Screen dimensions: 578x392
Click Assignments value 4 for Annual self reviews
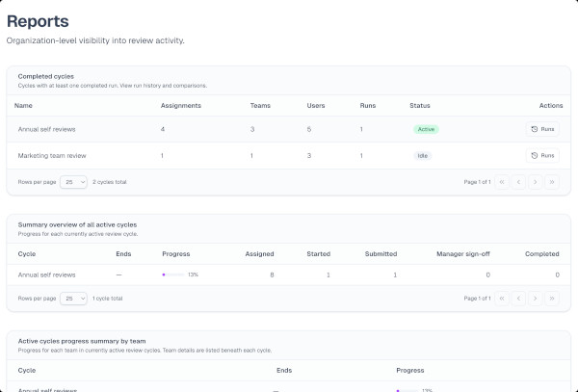163,129
